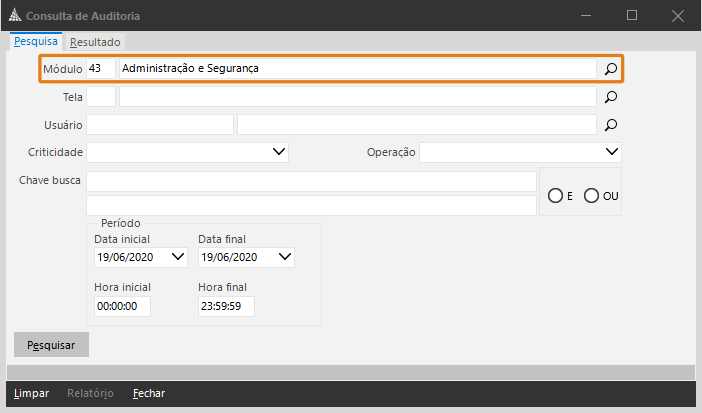Expand the Criticidade dropdown

pyautogui.click(x=279, y=152)
